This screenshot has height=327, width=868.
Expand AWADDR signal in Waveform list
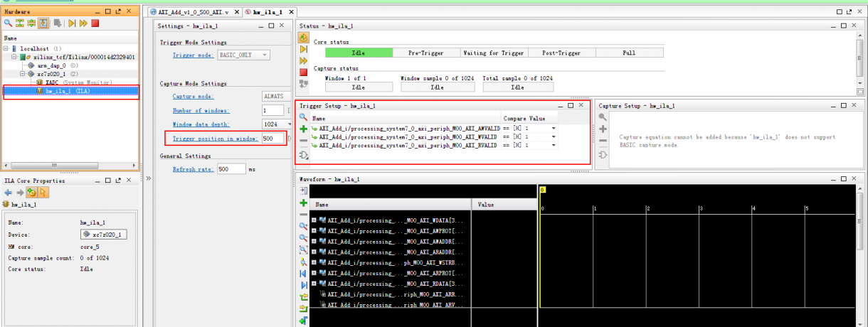[x=314, y=242]
